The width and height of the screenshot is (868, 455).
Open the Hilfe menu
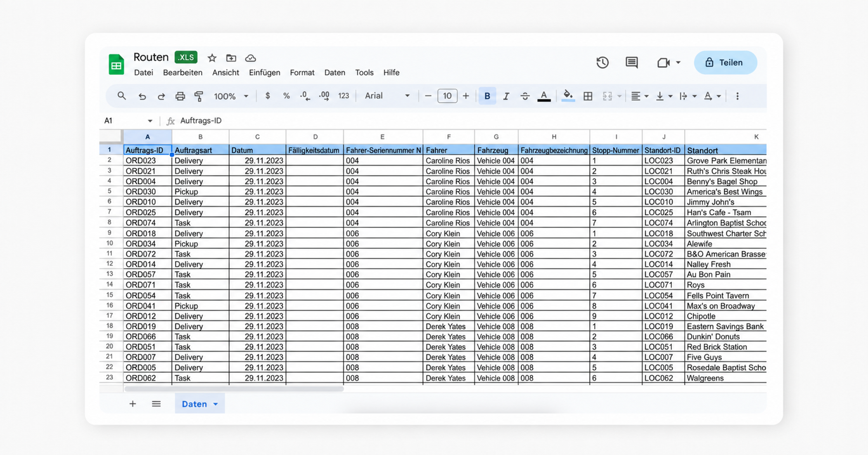click(391, 72)
